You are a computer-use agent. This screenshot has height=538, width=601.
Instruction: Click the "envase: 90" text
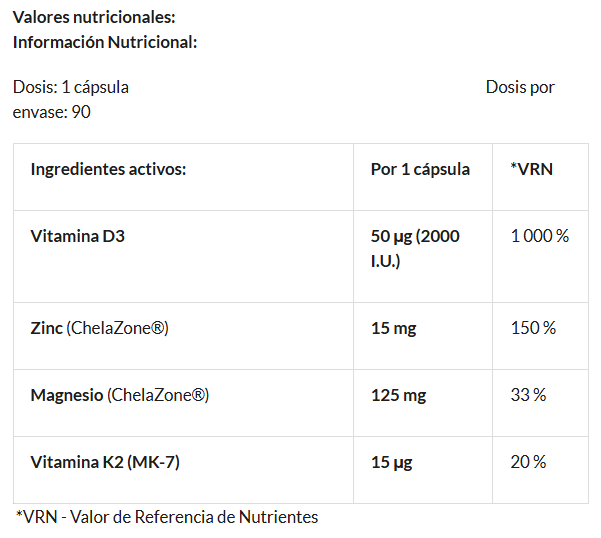point(52,111)
